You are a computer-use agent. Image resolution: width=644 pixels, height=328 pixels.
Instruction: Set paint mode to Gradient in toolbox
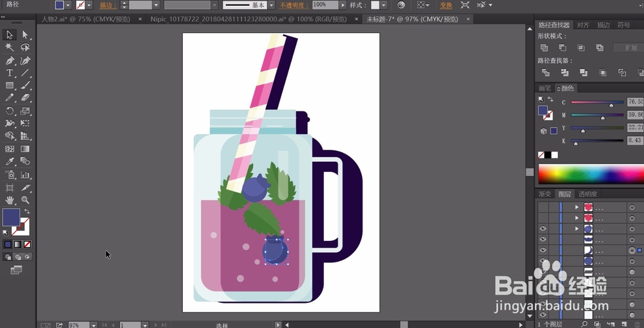tap(17, 244)
